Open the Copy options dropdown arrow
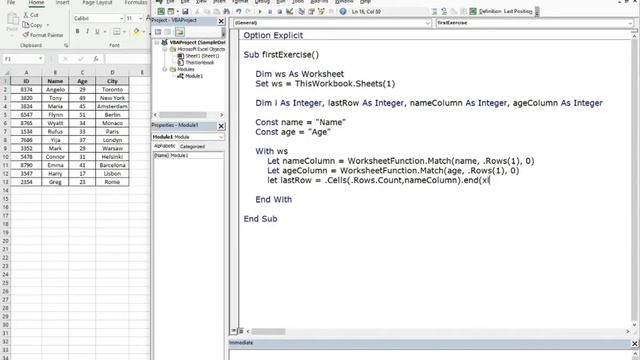This screenshot has height=360, width=640. pos(48,25)
